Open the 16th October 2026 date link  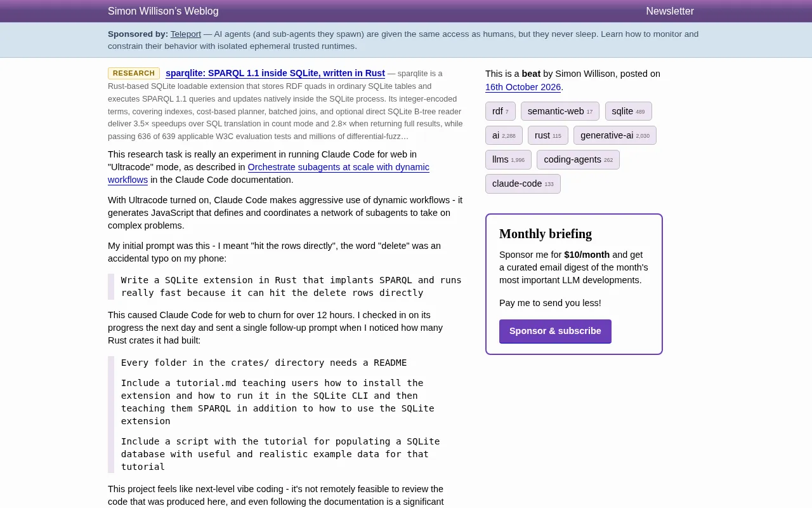(x=523, y=88)
